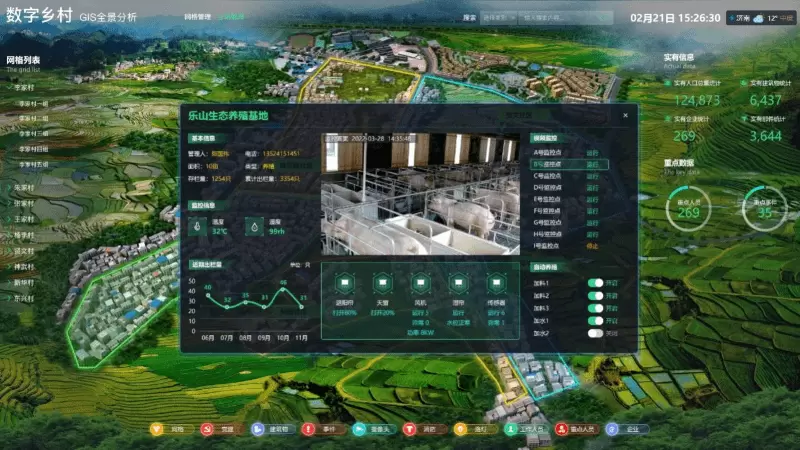Viewport: 800px width, 450px height.
Task: Click the 湿帘 wet curtain device icon
Action: 458,283
